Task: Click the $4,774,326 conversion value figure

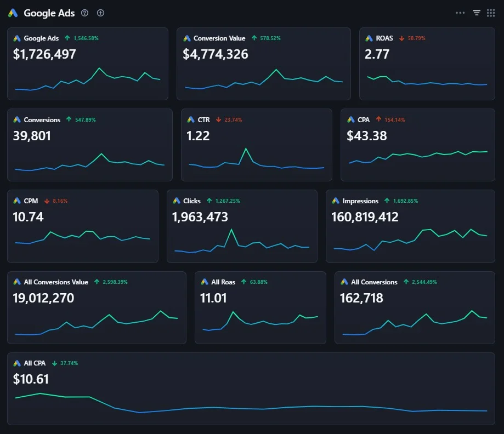Action: [216, 54]
